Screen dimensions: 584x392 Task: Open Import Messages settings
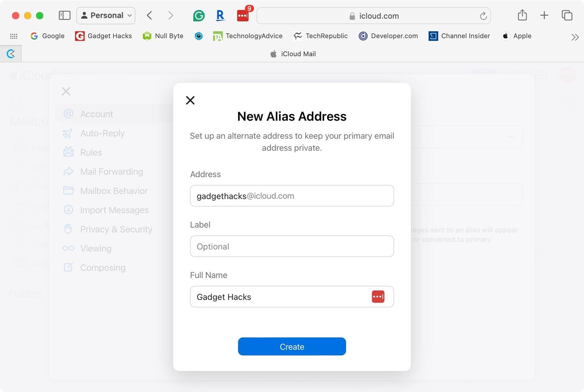pyautogui.click(x=115, y=210)
